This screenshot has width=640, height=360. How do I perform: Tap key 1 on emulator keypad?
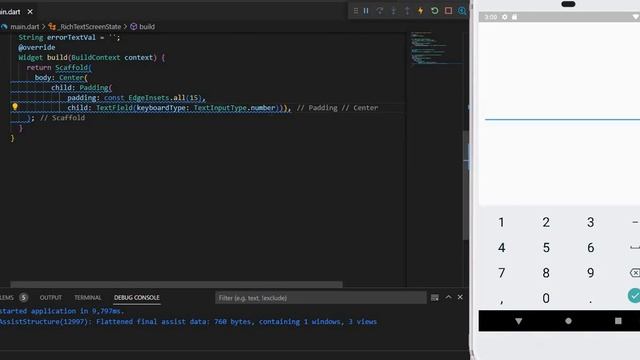[501, 222]
